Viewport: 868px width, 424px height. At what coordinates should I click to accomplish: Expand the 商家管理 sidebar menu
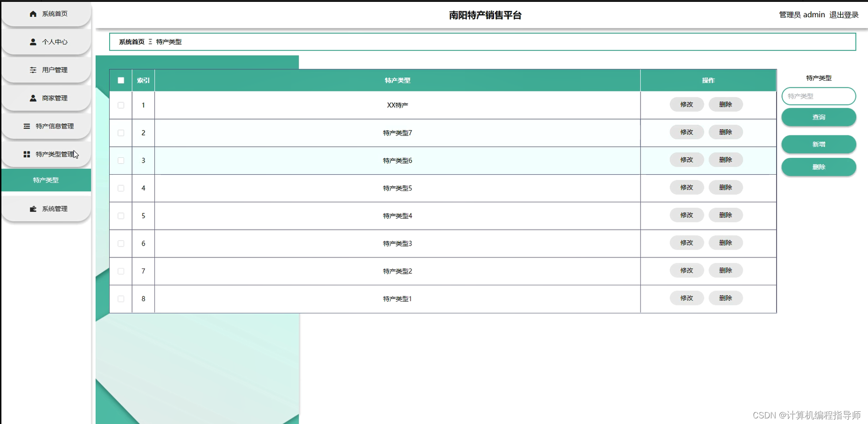pos(46,98)
